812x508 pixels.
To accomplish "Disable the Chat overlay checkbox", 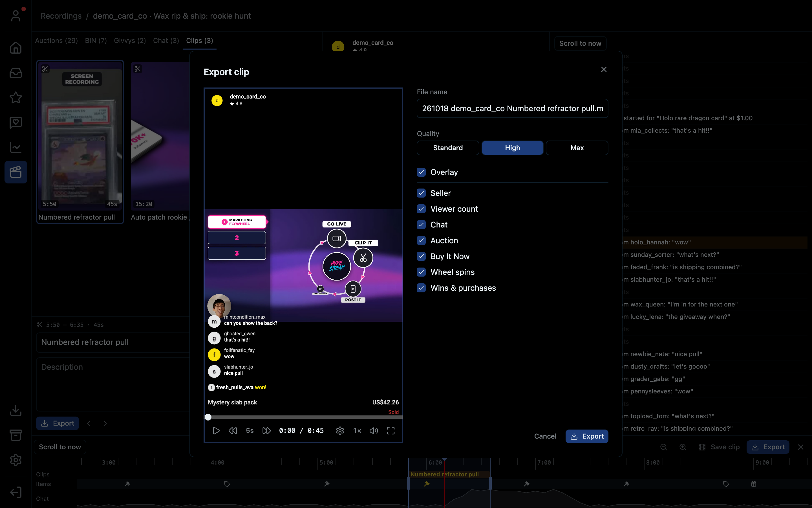I will 421,224.
